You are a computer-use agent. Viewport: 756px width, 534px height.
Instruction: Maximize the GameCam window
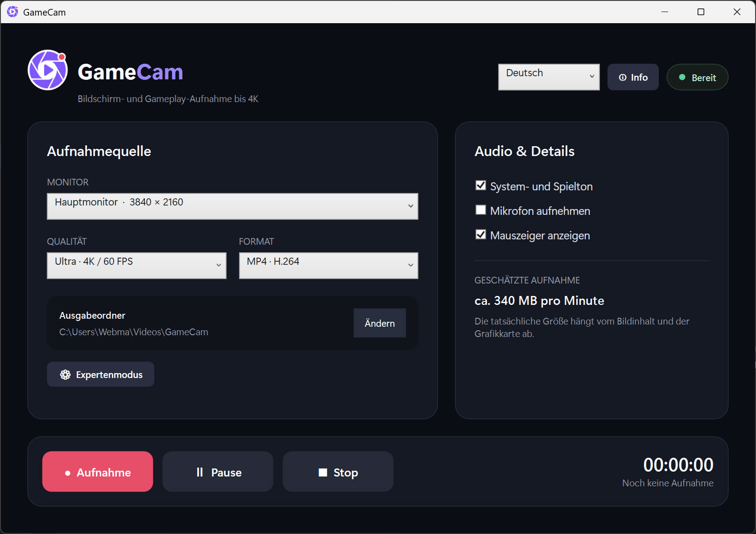pyautogui.click(x=701, y=12)
